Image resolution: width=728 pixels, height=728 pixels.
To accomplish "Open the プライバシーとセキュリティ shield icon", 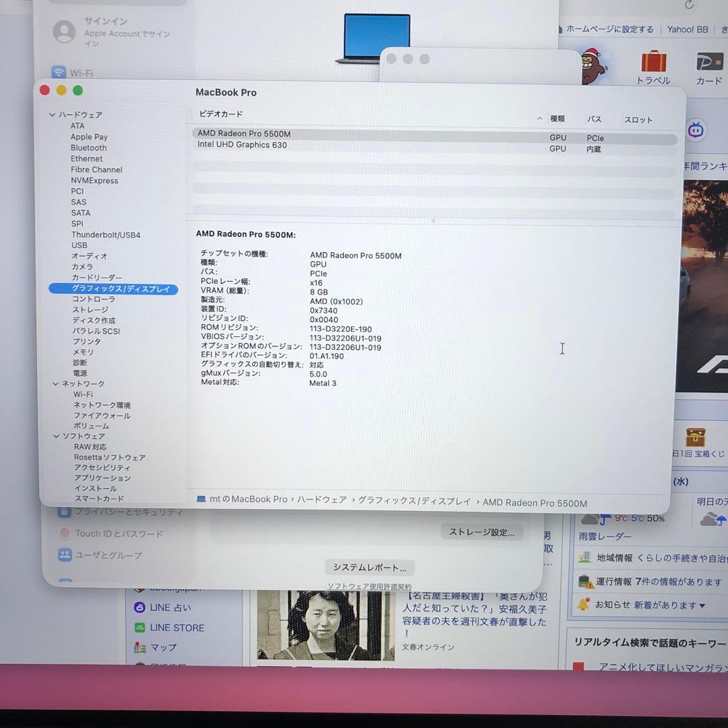I will click(63, 512).
